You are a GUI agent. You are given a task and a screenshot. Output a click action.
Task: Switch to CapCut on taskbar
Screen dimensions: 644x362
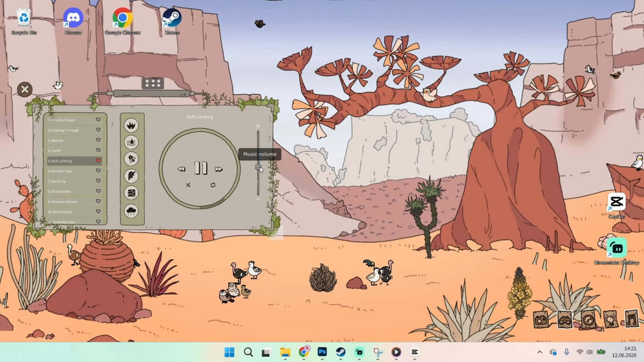[x=414, y=352]
